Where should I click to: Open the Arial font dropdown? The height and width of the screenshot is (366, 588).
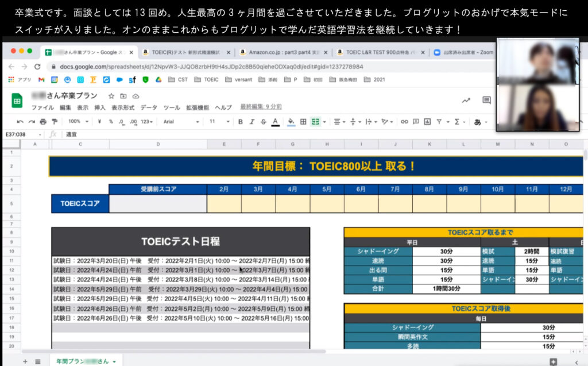tap(181, 122)
